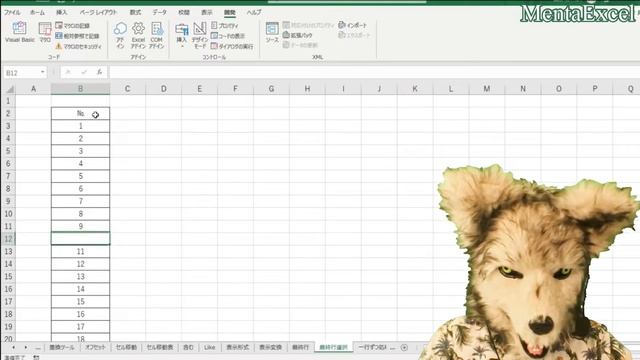
Task: Open the XML ソース (Source) pane
Action: coord(272,32)
